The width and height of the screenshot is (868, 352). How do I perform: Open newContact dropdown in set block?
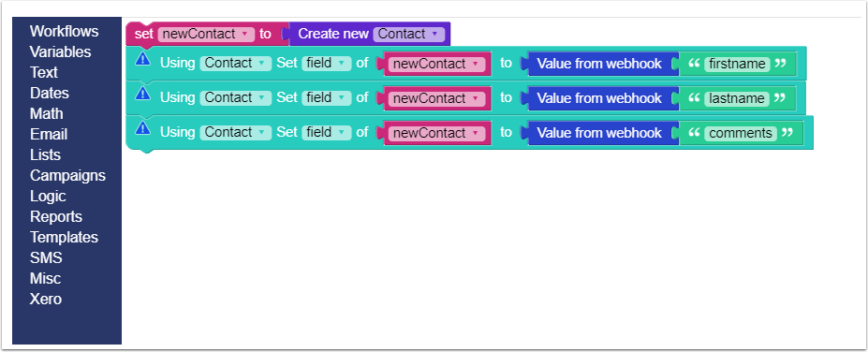click(x=206, y=35)
